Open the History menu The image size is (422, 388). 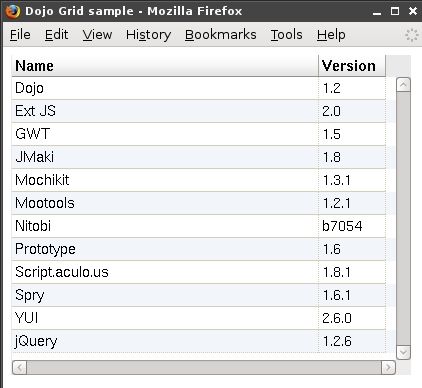(x=148, y=35)
